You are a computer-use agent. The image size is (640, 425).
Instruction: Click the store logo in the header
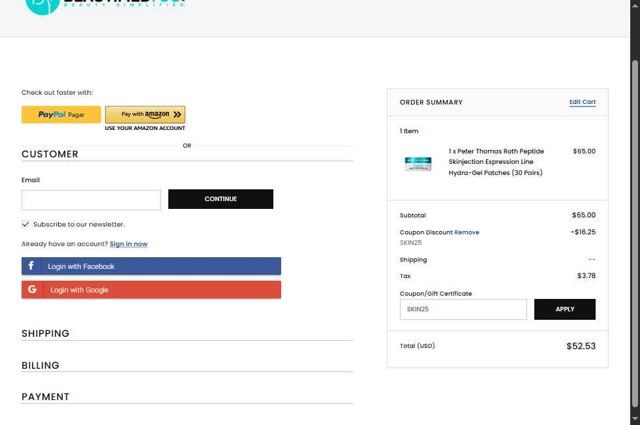pos(105,6)
